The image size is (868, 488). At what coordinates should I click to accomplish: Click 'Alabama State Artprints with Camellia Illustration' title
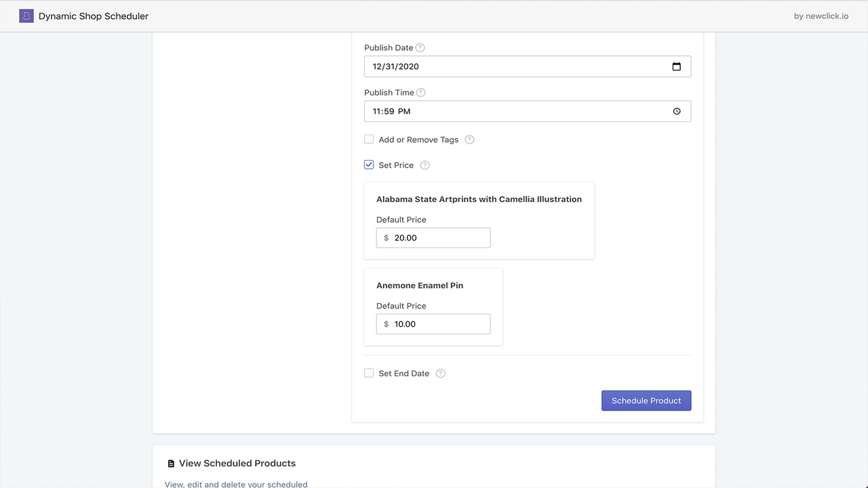point(479,199)
